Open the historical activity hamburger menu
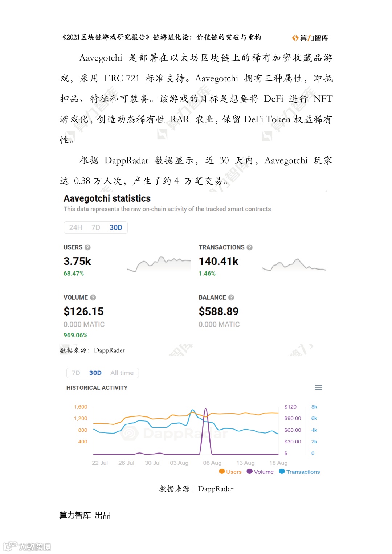392x554 pixels. 318,387
